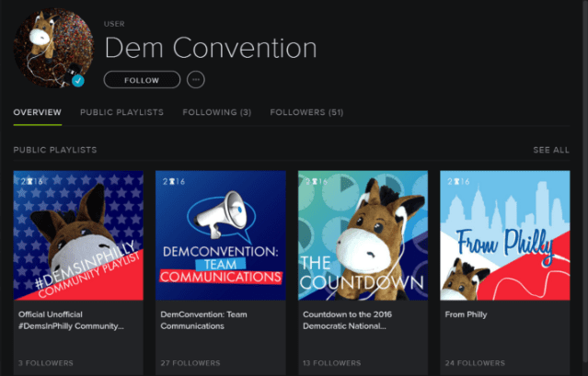The width and height of the screenshot is (588, 376).
Task: Open the Public Playlists tab
Action: pyautogui.click(x=121, y=112)
